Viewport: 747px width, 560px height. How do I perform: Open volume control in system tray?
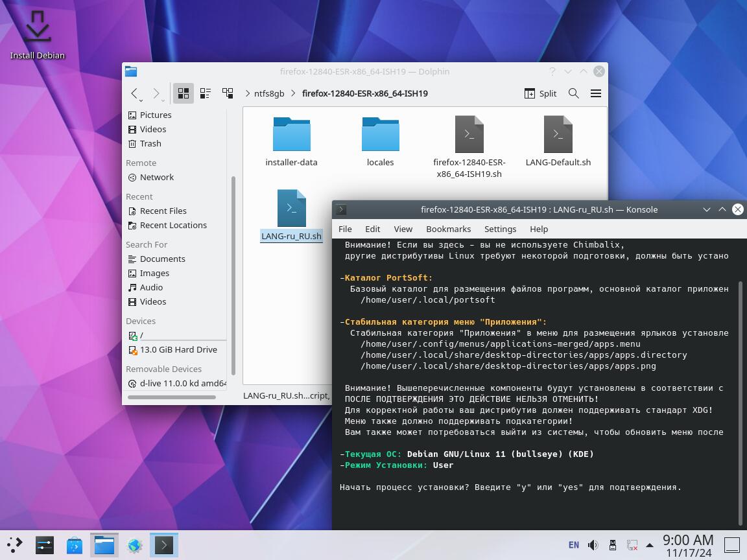tap(593, 545)
